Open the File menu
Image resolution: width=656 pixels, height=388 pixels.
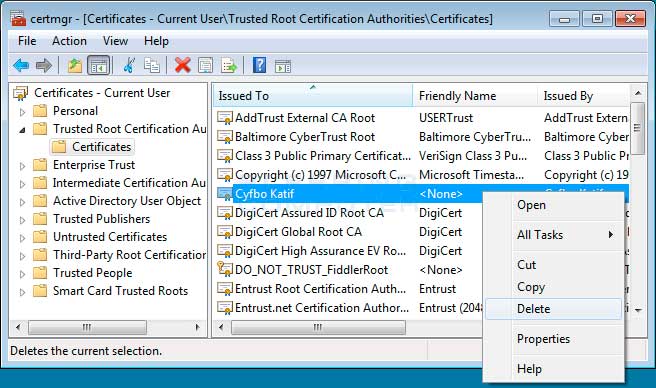coord(27,41)
